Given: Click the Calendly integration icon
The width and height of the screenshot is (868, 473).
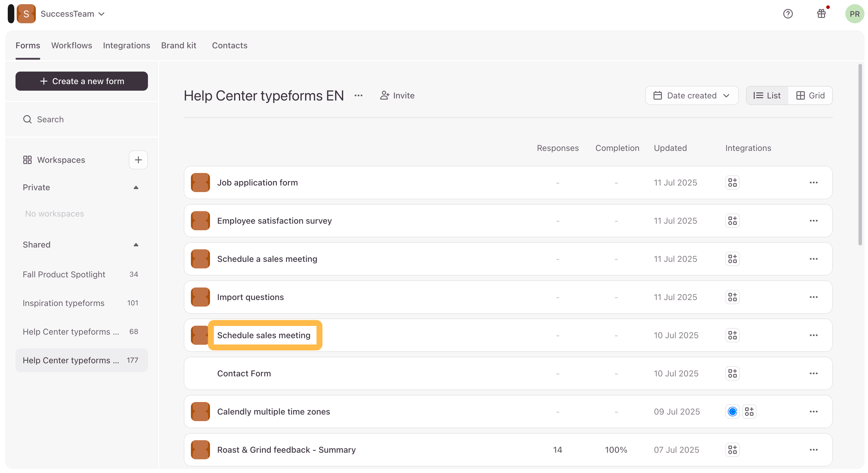Looking at the screenshot, I should [x=732, y=411].
